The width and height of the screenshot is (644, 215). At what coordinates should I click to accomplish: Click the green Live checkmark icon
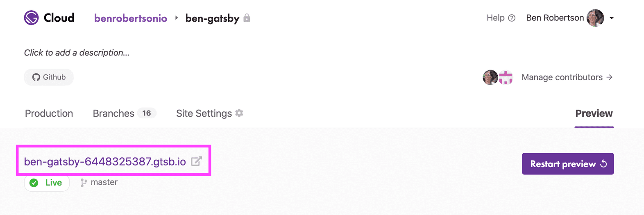coord(34,183)
